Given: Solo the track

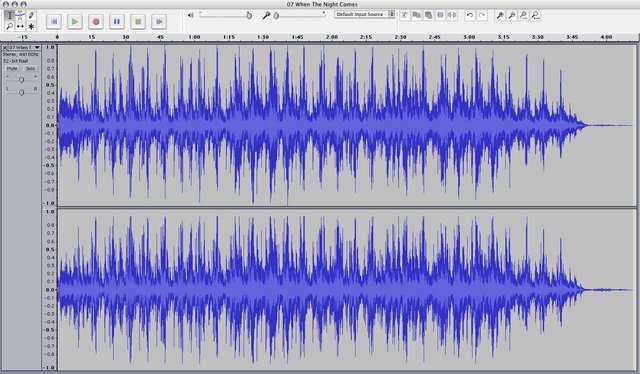Looking at the screenshot, I should tap(30, 69).
